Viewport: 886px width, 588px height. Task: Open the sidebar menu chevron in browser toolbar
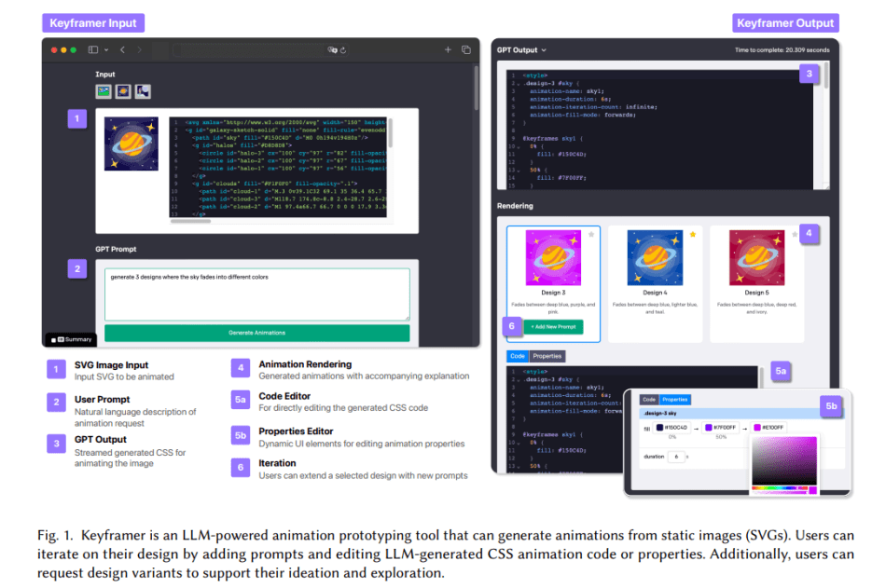(x=107, y=49)
